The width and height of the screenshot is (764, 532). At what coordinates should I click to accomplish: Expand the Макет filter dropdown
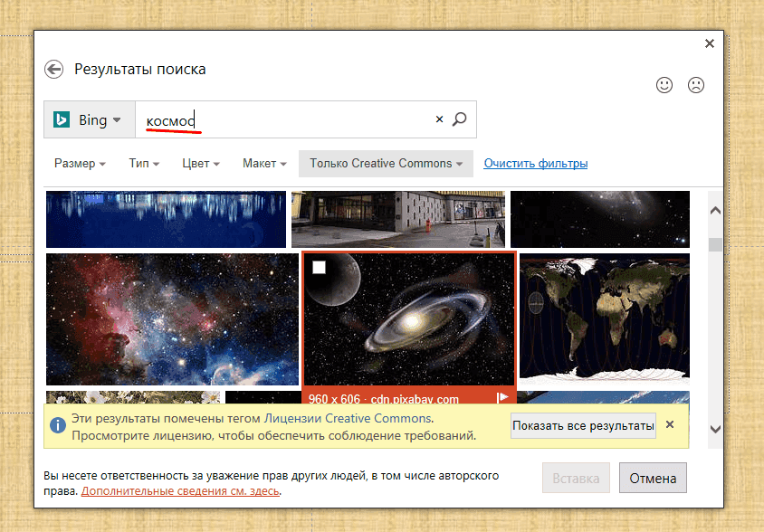point(263,163)
